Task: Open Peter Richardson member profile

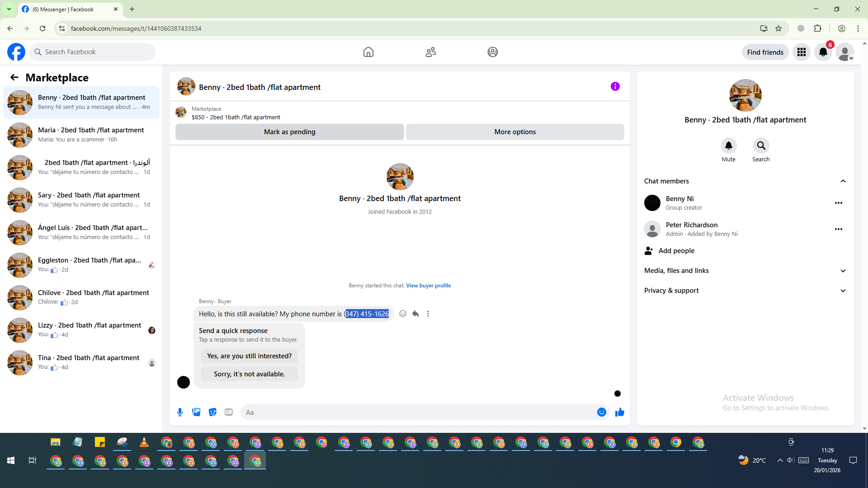Action: (x=691, y=229)
